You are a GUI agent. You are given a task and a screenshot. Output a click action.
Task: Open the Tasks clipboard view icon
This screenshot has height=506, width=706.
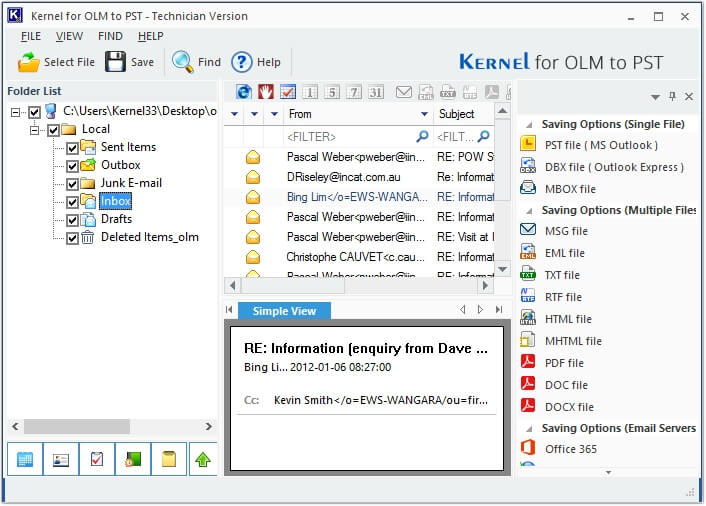click(97, 459)
